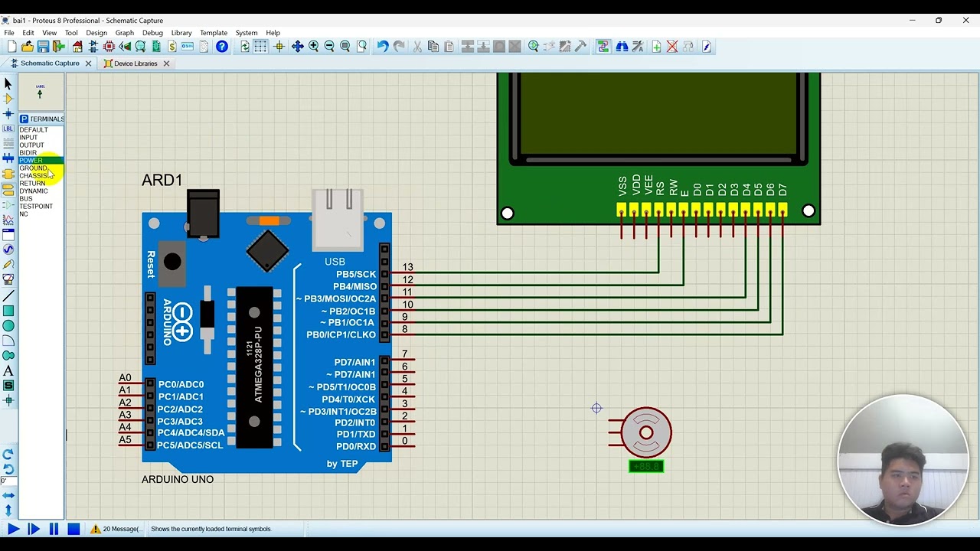The width and height of the screenshot is (980, 551).
Task: Open the Edit menu
Action: 28,33
